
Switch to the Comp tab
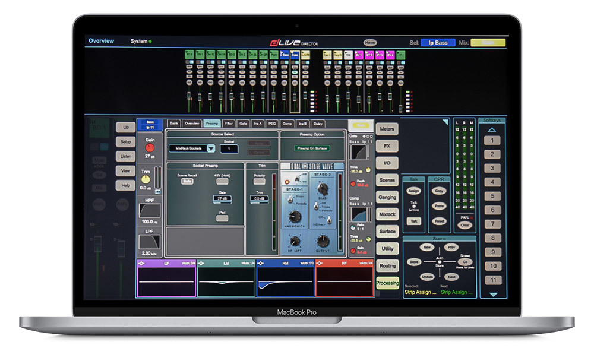(287, 124)
